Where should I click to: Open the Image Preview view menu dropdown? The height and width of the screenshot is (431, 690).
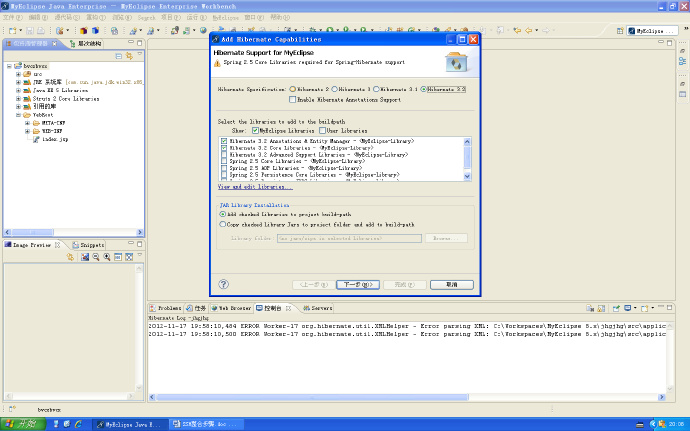click(x=139, y=255)
